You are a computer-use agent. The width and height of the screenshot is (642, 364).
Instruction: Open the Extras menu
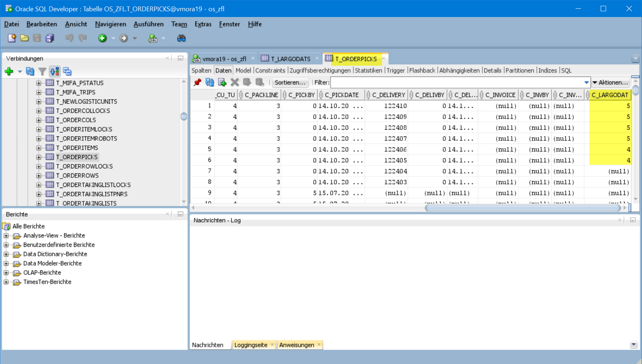[x=203, y=24]
